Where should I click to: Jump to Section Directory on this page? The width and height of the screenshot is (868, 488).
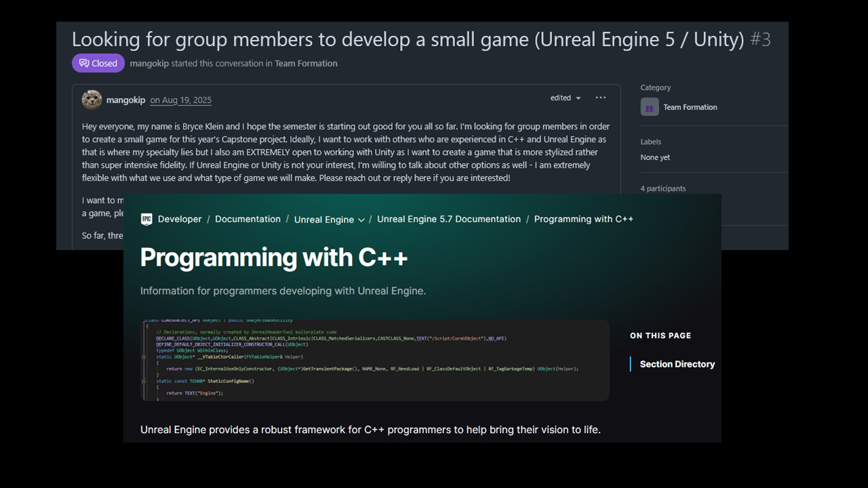677,364
